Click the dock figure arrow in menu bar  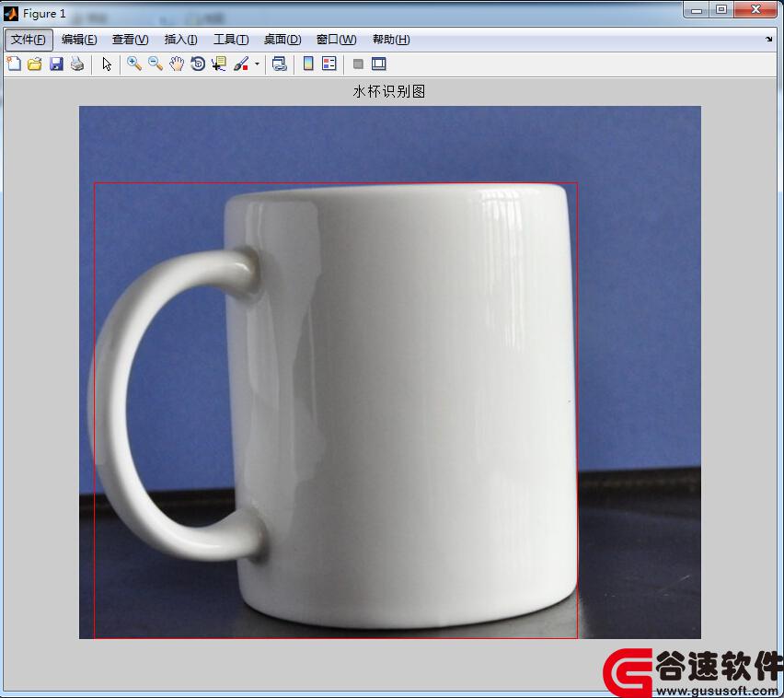tap(768, 39)
